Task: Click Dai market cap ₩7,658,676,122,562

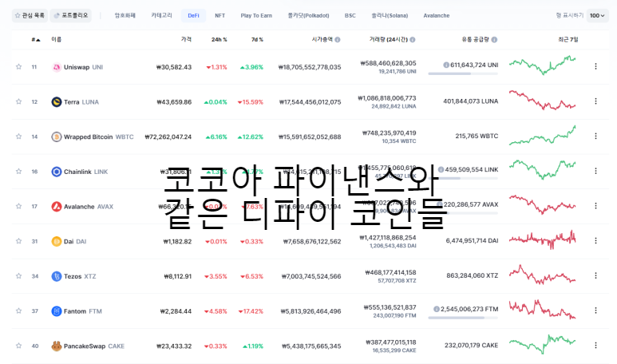Action: (x=312, y=242)
